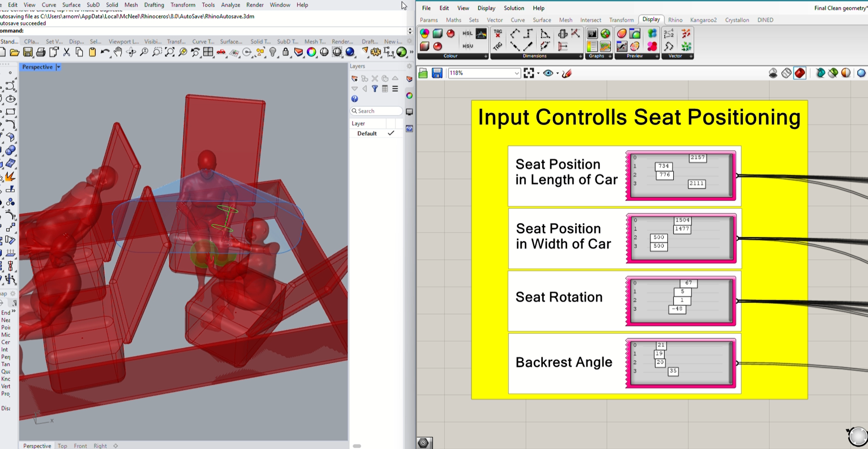Select the HSL colour component
Image resolution: width=868 pixels, height=449 pixels.
467,33
